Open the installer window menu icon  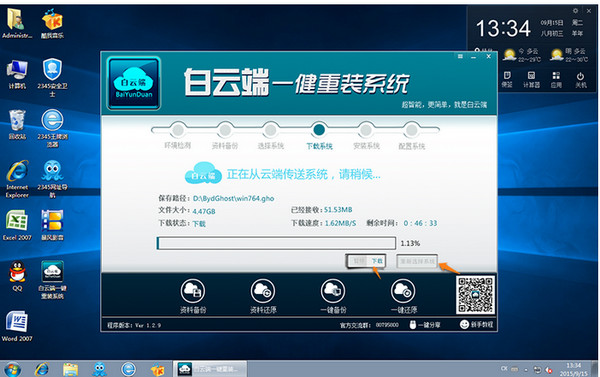click(x=460, y=56)
